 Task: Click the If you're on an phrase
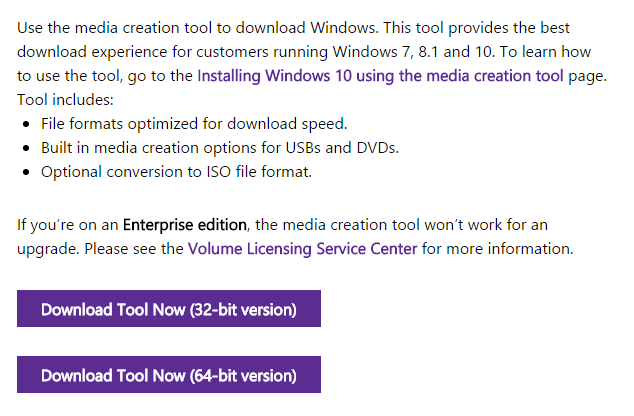coord(68,225)
